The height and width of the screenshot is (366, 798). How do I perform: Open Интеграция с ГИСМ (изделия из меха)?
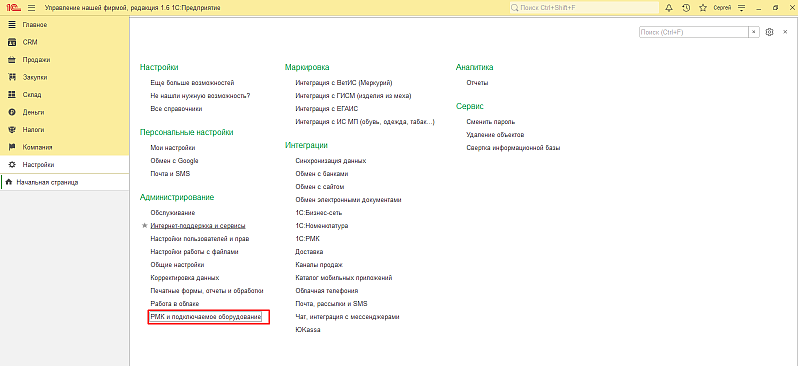[x=353, y=96]
